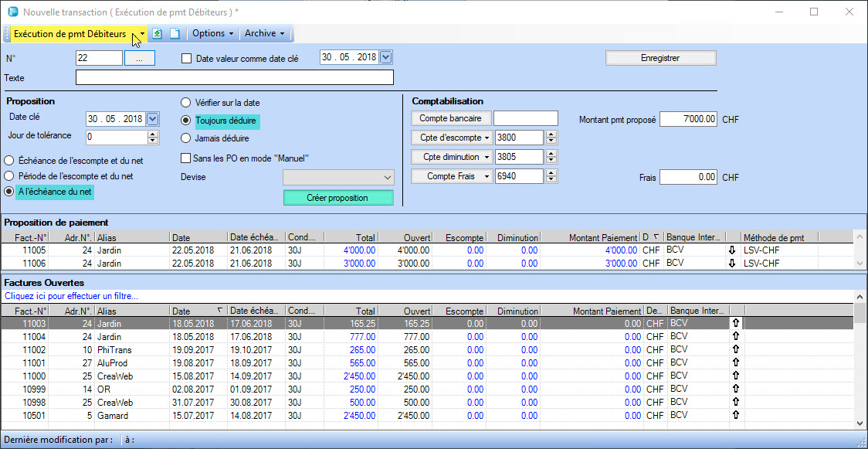The image size is (868, 449).
Task: Click the down arrow on invoice 11005 row
Action: [732, 250]
